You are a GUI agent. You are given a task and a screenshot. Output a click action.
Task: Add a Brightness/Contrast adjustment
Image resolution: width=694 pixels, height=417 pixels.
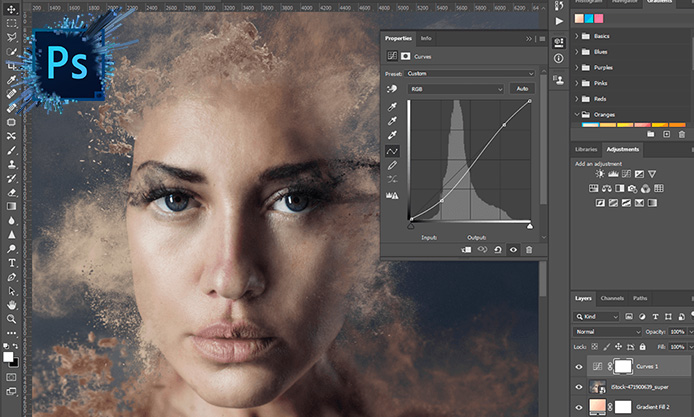pyautogui.click(x=599, y=174)
